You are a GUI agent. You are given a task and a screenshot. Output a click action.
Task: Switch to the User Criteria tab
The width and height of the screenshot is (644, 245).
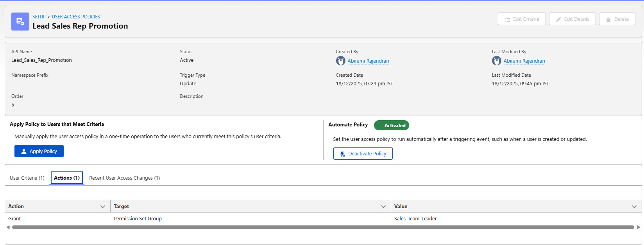click(x=27, y=178)
